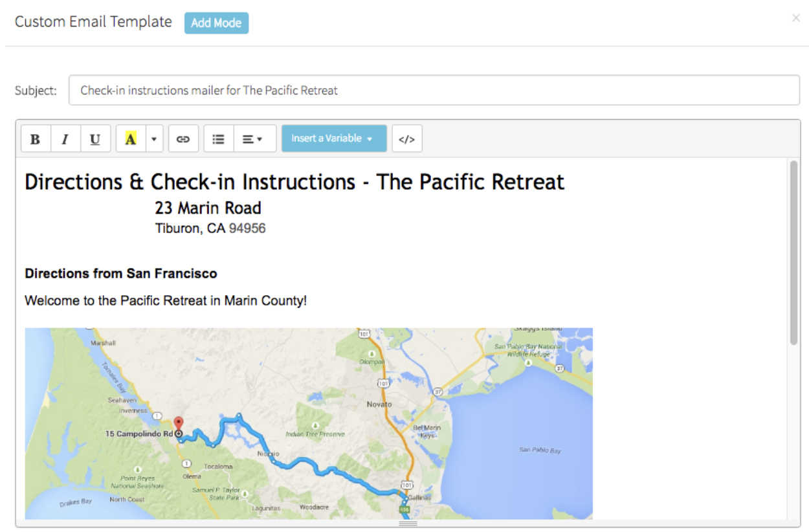This screenshot has width=809, height=532.
Task: Close the Custom Email Template dialog
Action: pos(795,18)
